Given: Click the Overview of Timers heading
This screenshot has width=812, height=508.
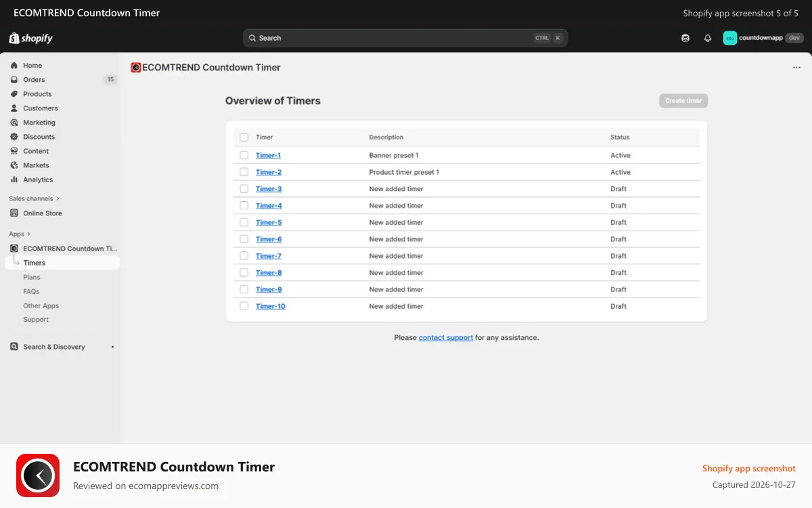Looking at the screenshot, I should [x=273, y=101].
